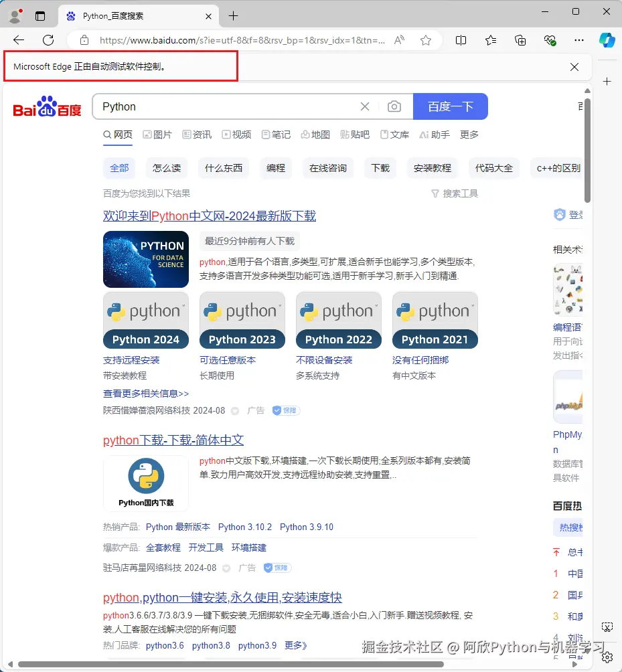Open python一键安装 result link

click(222, 597)
